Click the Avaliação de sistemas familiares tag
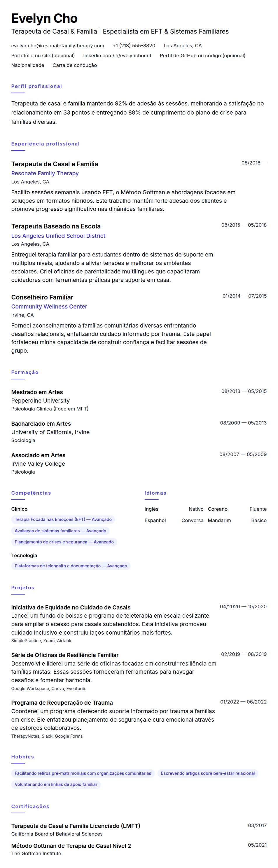This screenshot has height=868, width=278. (x=60, y=531)
